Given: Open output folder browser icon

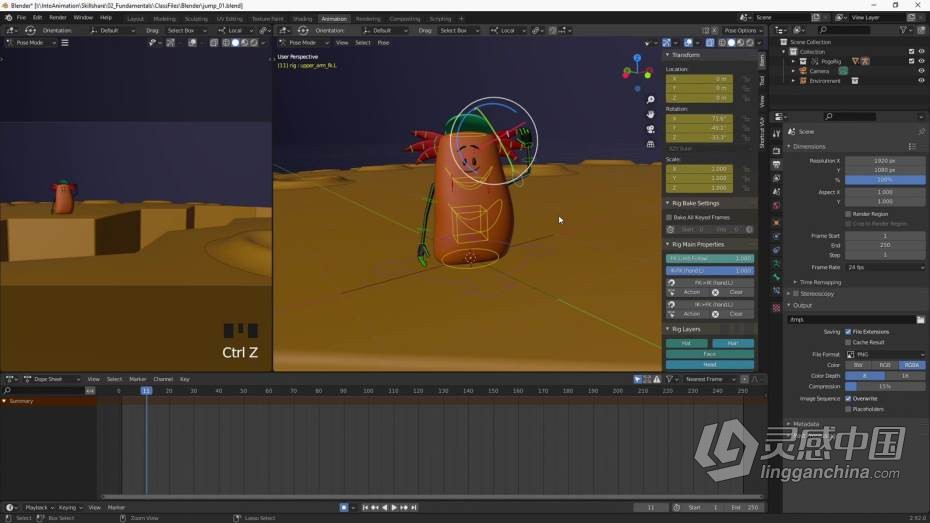Looking at the screenshot, I should 920,320.
